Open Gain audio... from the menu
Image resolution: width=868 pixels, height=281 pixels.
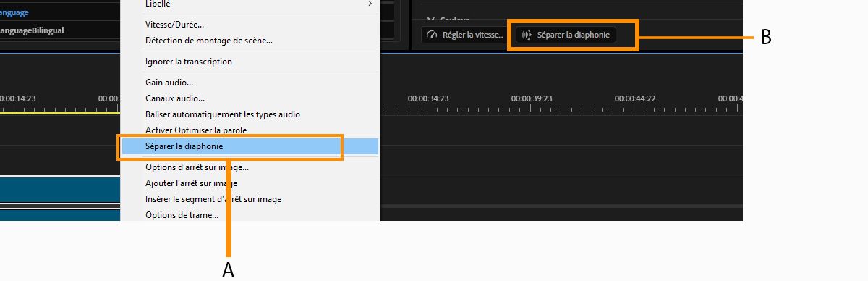[x=250, y=83]
